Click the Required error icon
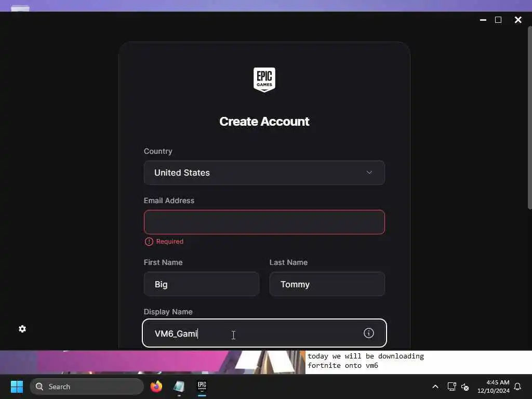The image size is (532, 399). coord(149,242)
